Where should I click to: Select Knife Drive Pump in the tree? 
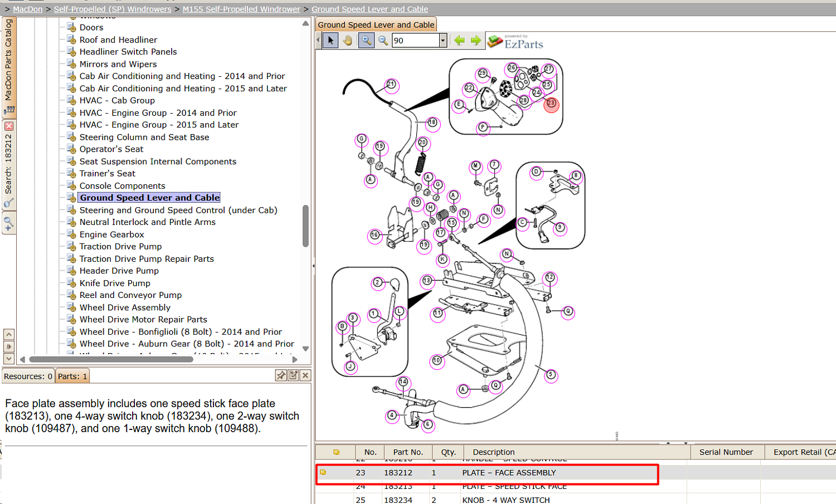click(x=115, y=283)
